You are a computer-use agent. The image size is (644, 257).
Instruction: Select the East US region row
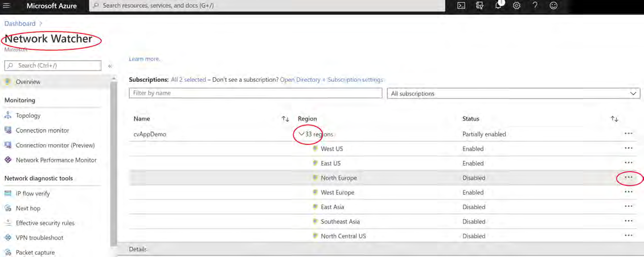pyautogui.click(x=383, y=163)
